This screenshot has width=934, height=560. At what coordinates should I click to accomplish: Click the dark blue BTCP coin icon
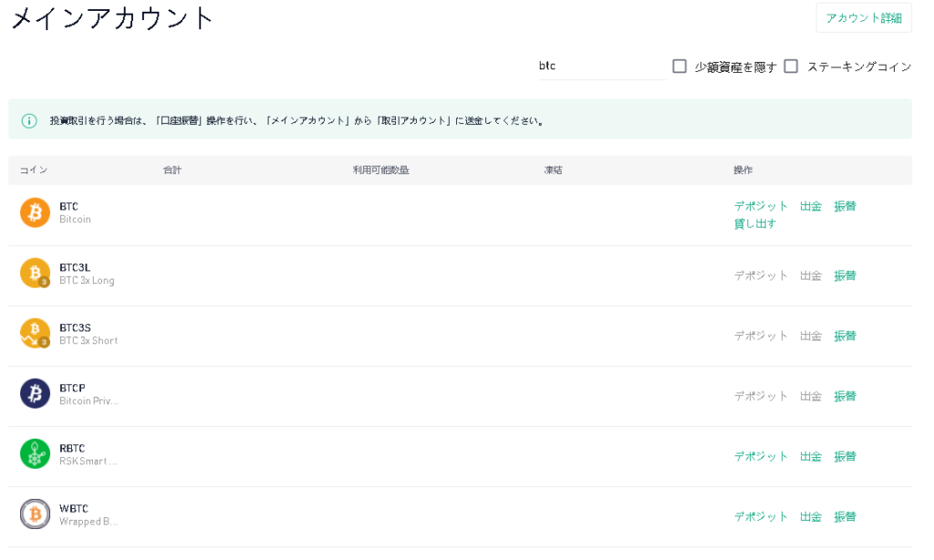click(36, 394)
